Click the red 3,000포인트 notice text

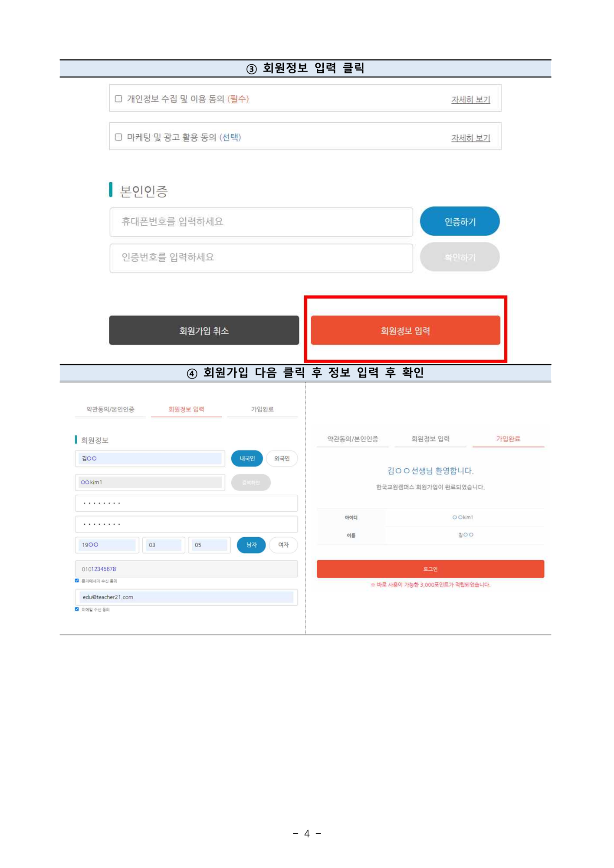tap(430, 585)
